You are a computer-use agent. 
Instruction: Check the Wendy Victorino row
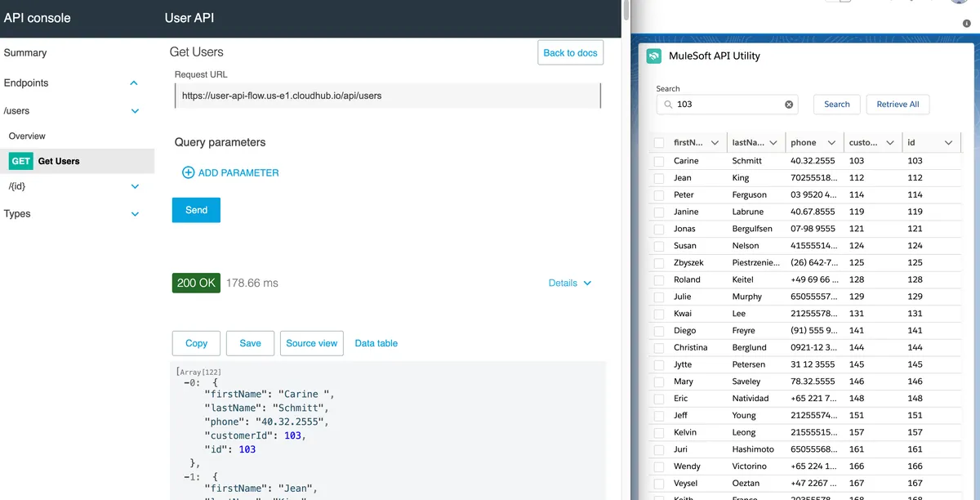coord(659,467)
